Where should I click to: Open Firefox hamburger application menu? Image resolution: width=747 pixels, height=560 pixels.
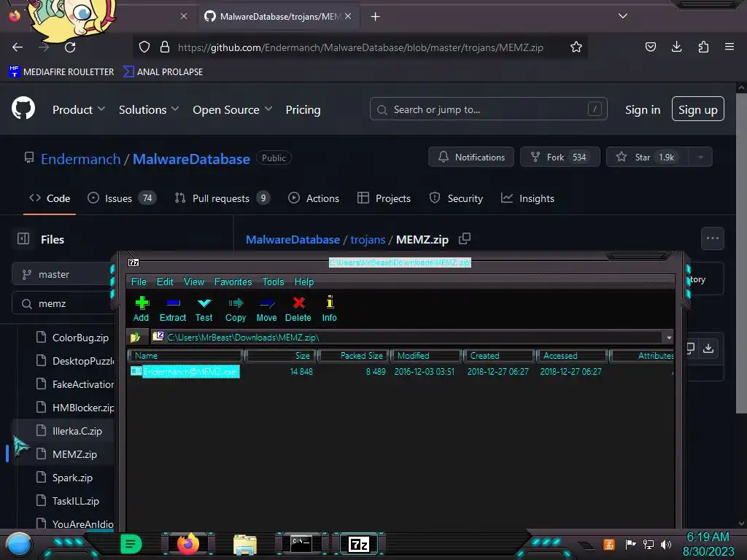click(729, 47)
